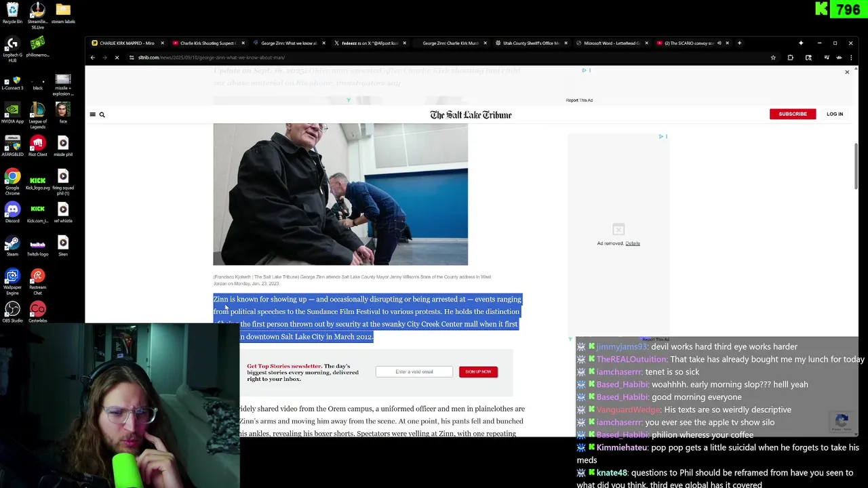This screenshot has width=868, height=488.
Task: Click the George Zinn article photo
Action: 340,194
